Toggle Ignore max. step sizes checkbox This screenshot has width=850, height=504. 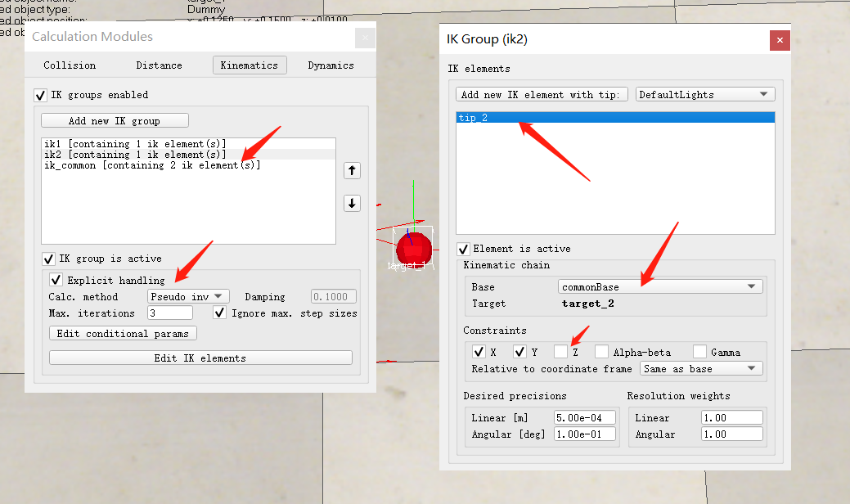pos(219,313)
